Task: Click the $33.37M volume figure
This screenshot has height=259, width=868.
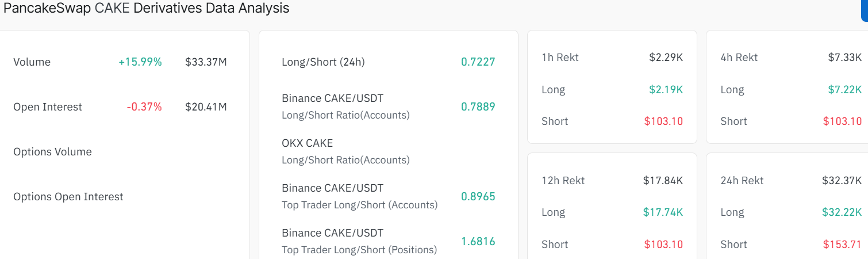Action: pos(206,62)
